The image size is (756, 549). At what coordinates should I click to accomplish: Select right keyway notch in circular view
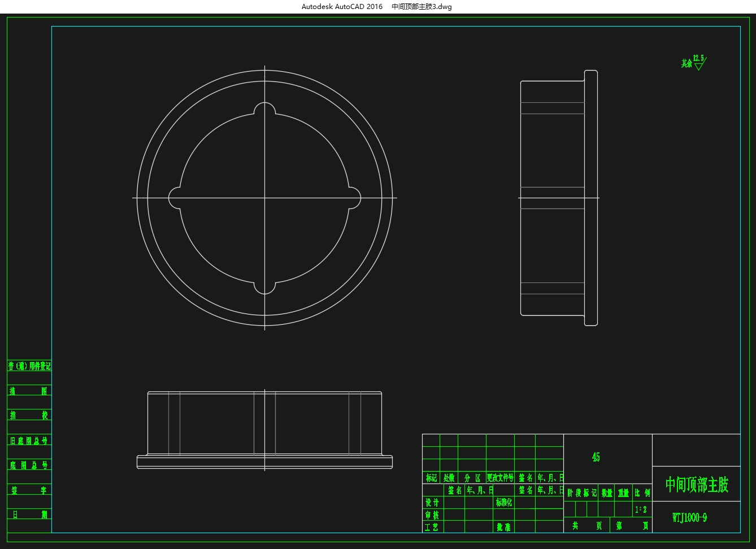point(354,198)
